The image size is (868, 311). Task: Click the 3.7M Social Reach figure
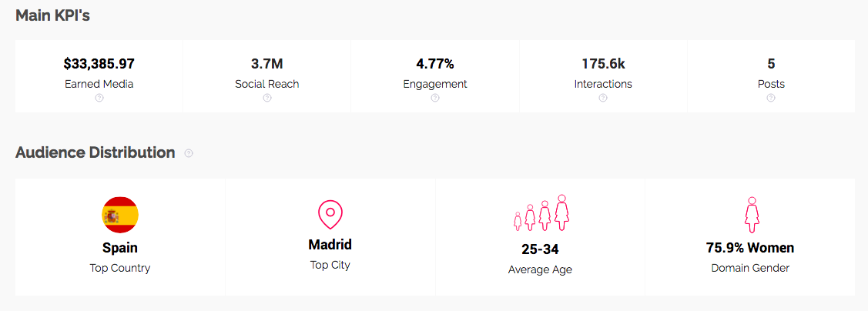[x=266, y=64]
